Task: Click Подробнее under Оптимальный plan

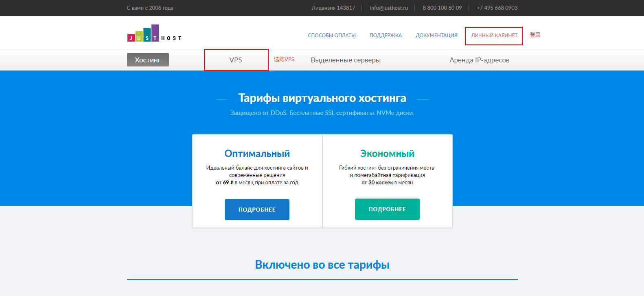Action: coord(257,210)
